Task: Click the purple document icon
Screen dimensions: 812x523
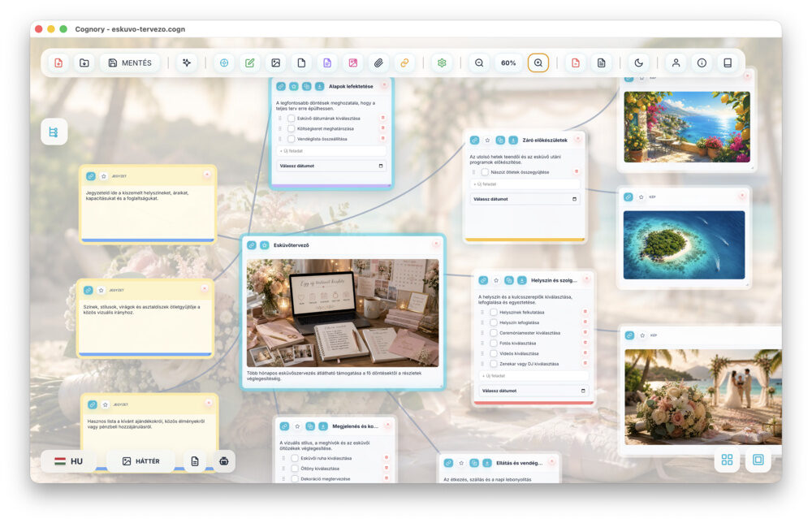Action: [x=327, y=63]
